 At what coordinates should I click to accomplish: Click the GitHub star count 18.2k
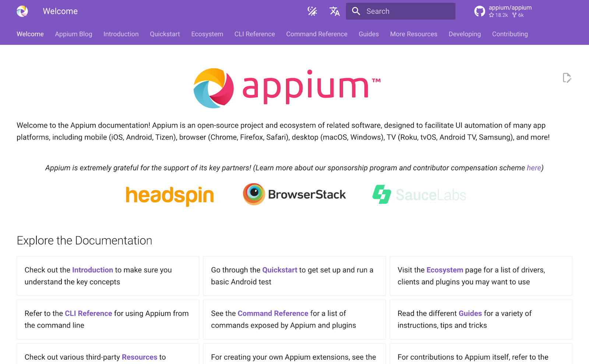(498, 15)
